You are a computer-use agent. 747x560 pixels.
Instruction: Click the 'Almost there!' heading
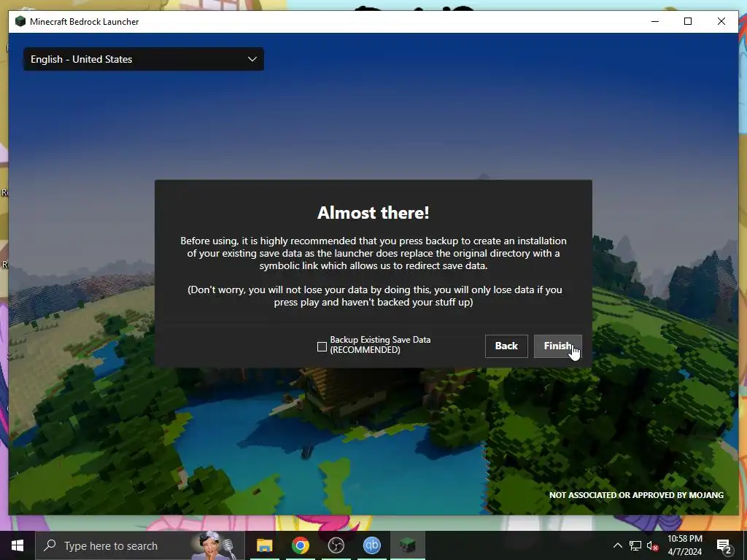373,213
